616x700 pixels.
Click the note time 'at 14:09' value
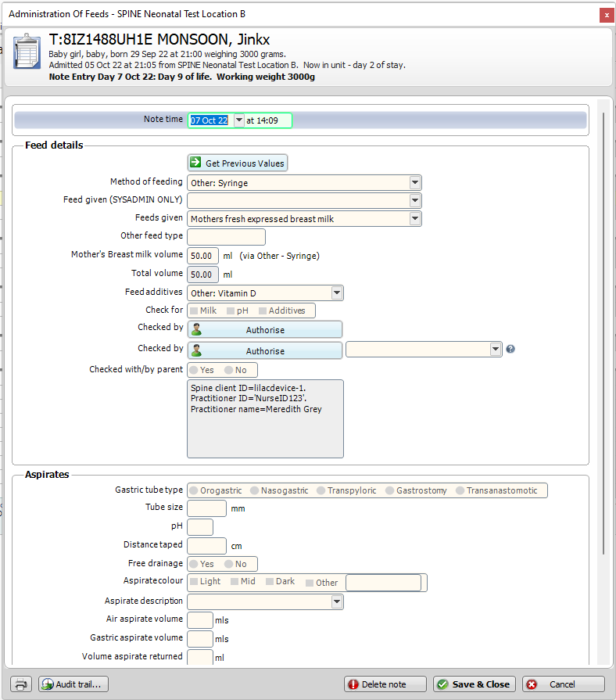(263, 120)
